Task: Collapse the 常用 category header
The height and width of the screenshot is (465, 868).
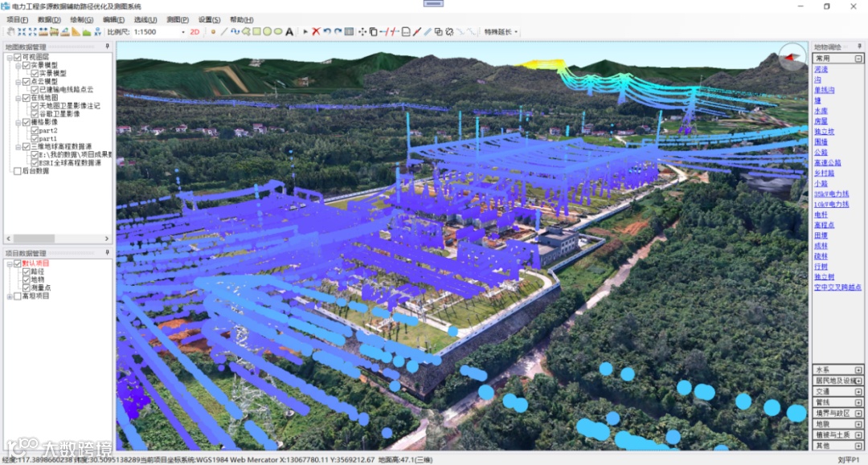Action: (838, 58)
